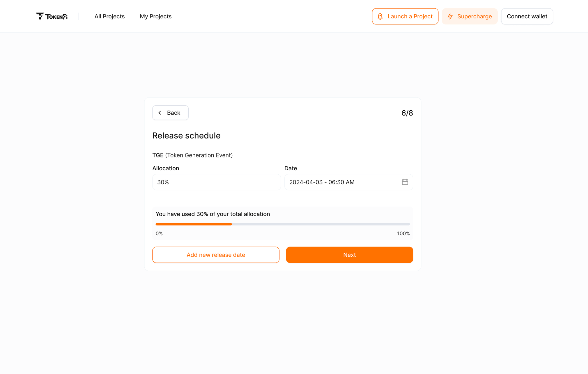Open the Launch a Project page

(405, 16)
